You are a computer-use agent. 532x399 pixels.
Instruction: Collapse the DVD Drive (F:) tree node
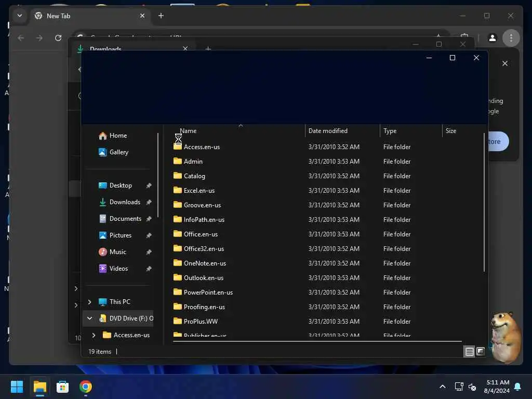coord(89,318)
